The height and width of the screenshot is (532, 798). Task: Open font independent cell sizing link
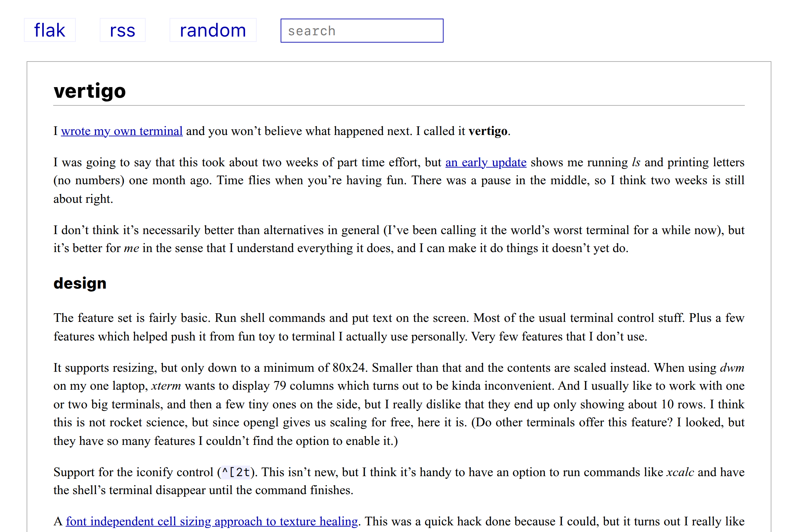click(212, 521)
